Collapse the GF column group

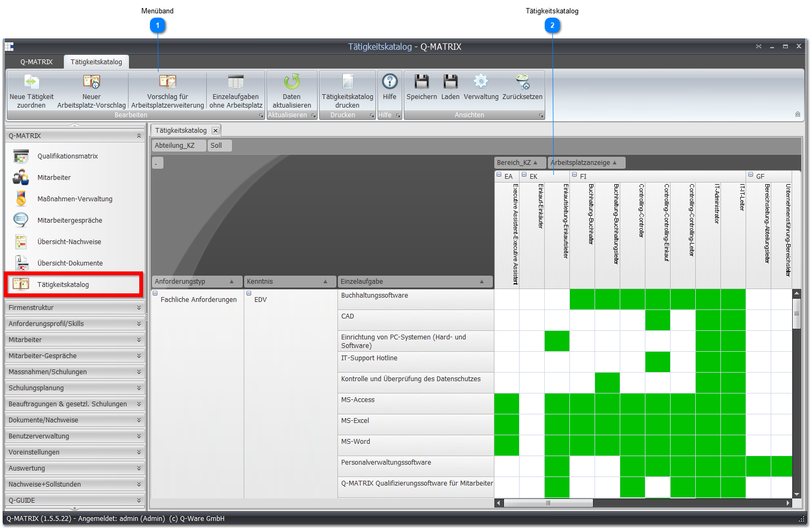(750, 175)
